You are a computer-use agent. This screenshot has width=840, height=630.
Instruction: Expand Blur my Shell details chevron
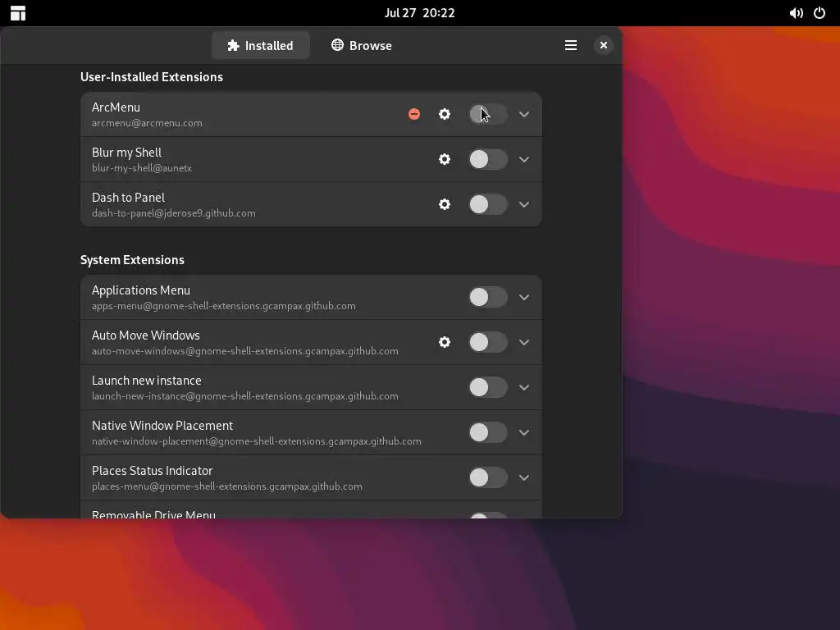pyautogui.click(x=524, y=159)
